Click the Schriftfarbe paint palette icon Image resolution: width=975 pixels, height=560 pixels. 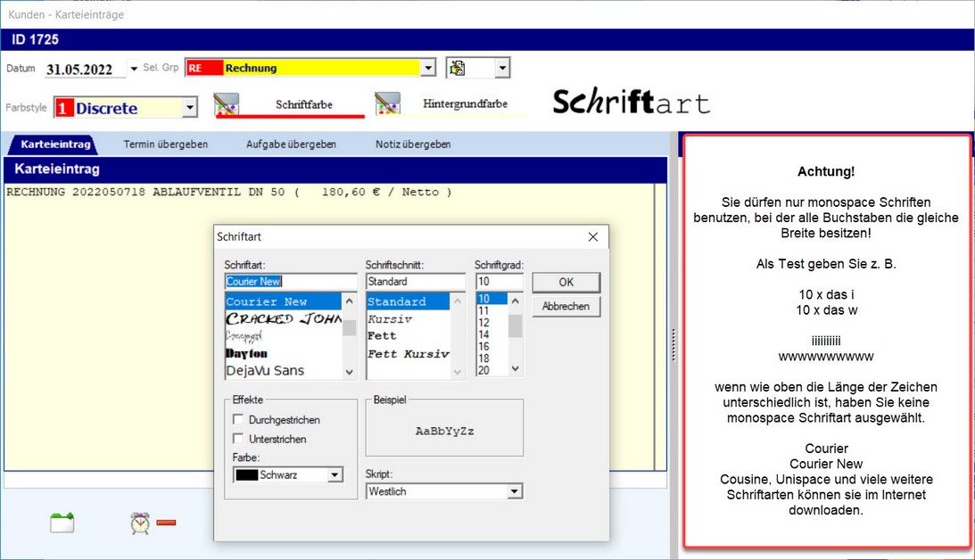(227, 105)
